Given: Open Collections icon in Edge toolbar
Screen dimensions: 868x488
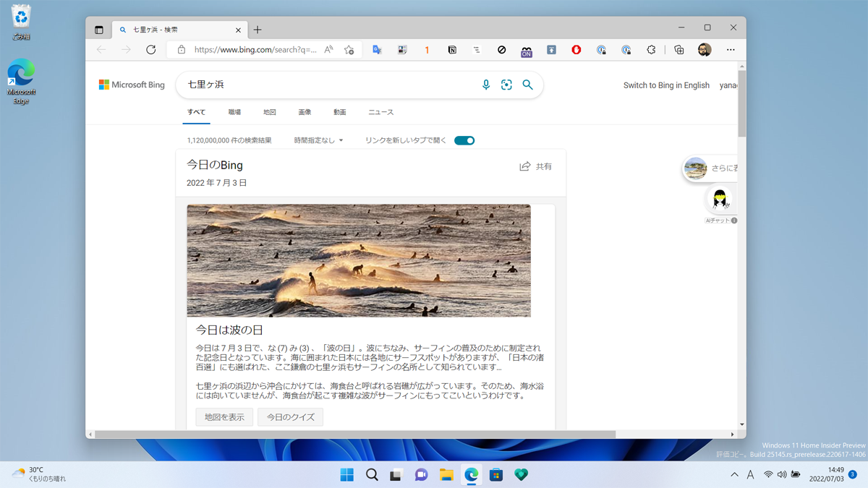Looking at the screenshot, I should click(678, 50).
